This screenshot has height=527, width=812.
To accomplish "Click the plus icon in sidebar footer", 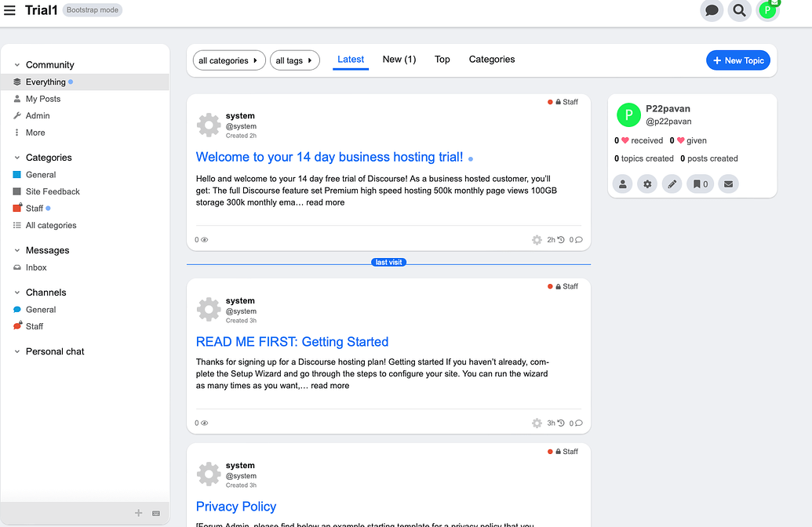I will (139, 513).
